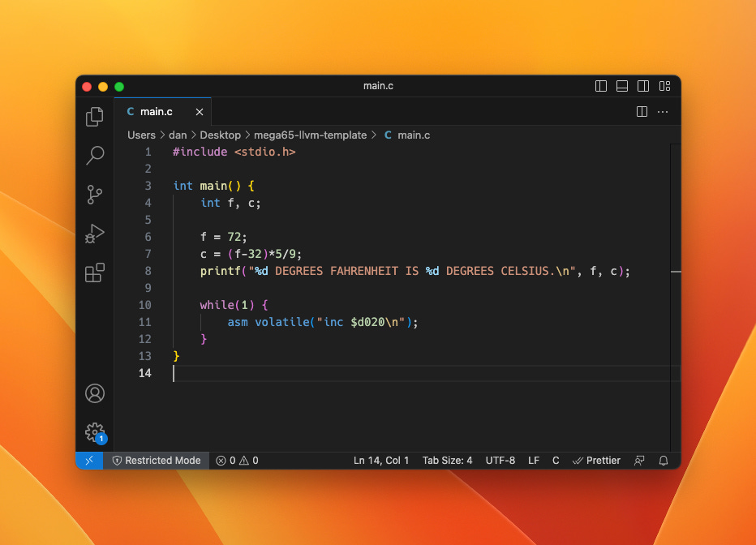Open notifications bell icon

point(664,461)
